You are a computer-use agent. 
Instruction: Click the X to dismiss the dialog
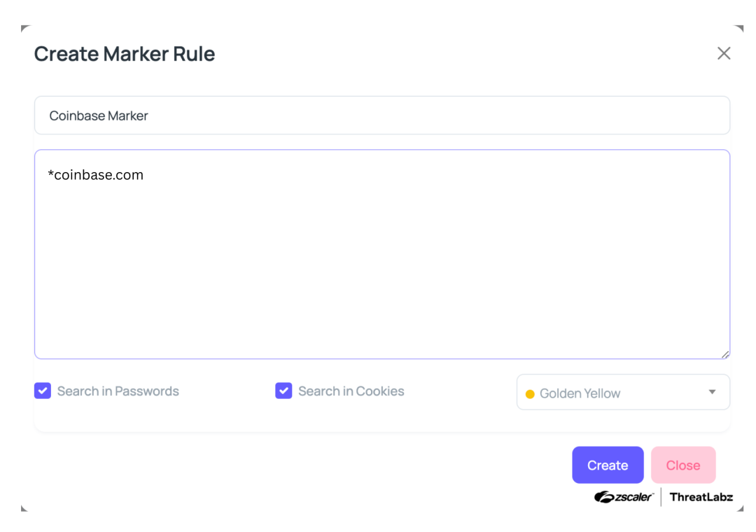click(724, 53)
